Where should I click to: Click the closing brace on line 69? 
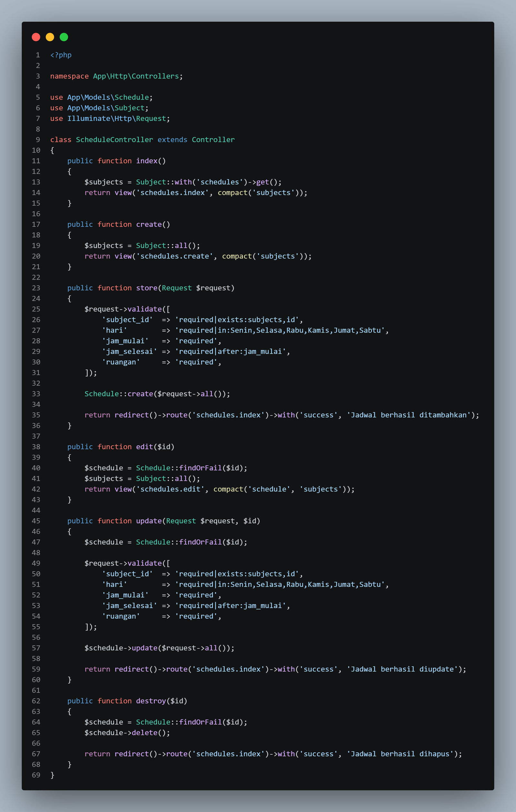[52, 775]
